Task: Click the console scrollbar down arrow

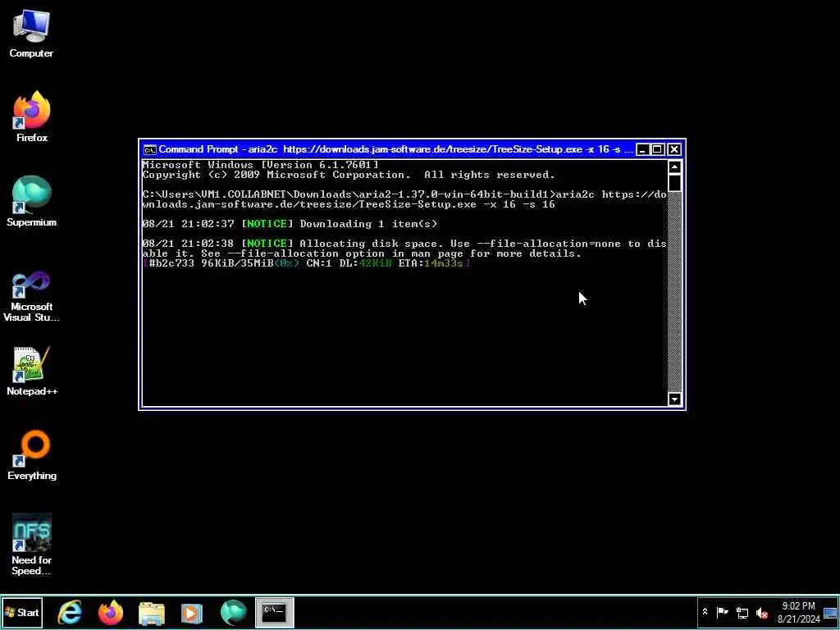Action: 674,399
